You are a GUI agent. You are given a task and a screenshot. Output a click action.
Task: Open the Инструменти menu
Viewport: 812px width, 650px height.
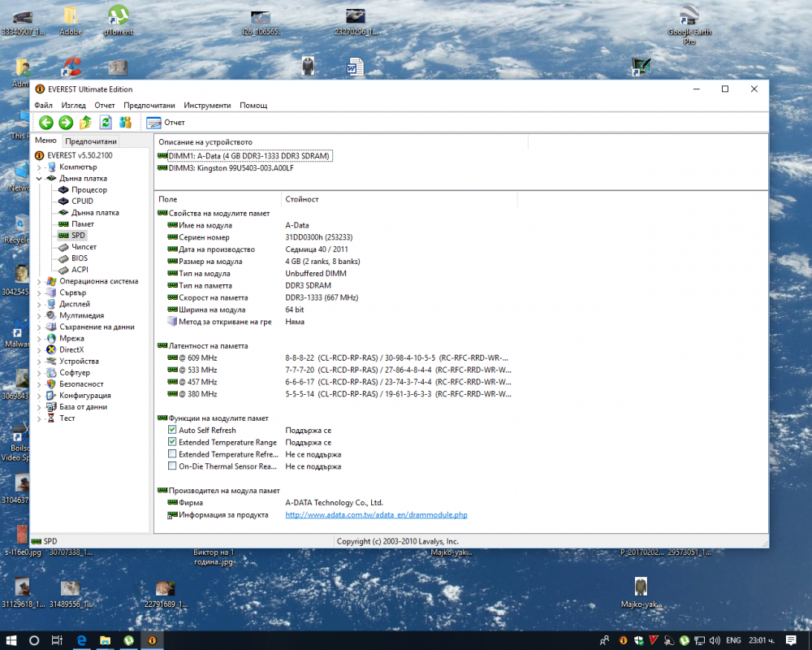pos(207,106)
